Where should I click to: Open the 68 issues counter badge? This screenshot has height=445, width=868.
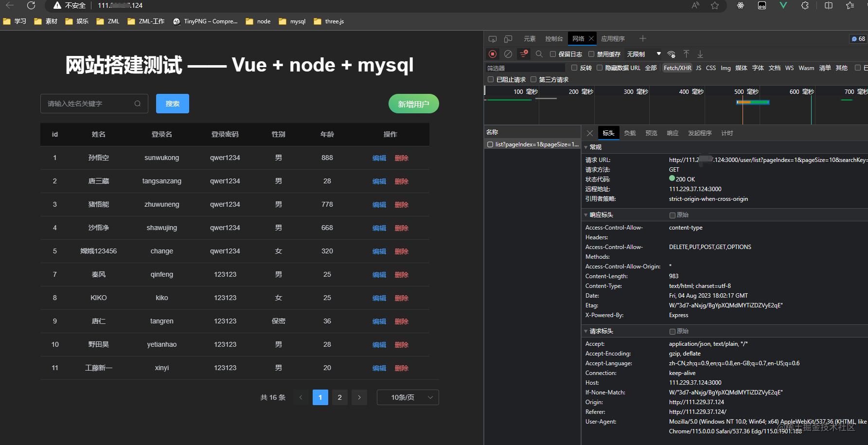pos(858,39)
